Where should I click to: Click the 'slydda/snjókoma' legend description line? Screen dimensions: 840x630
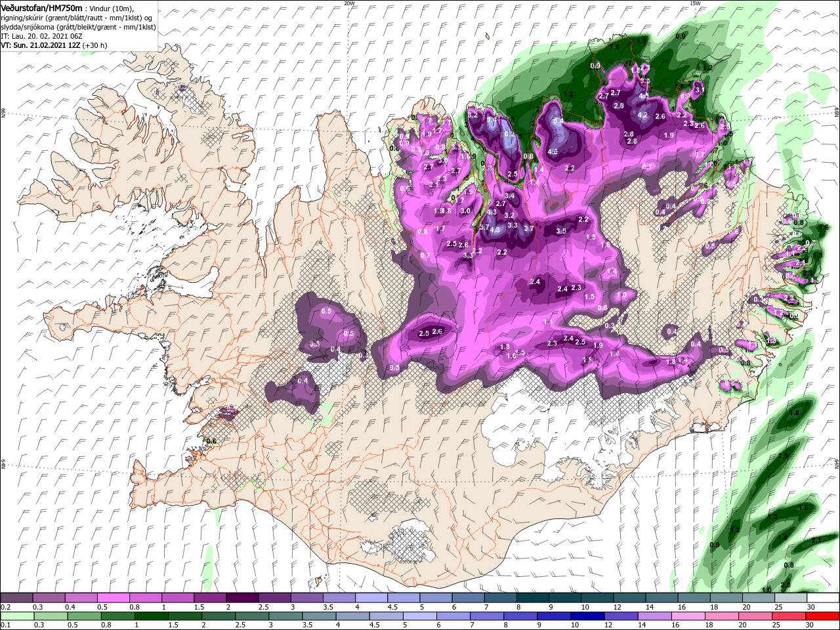click(78, 27)
